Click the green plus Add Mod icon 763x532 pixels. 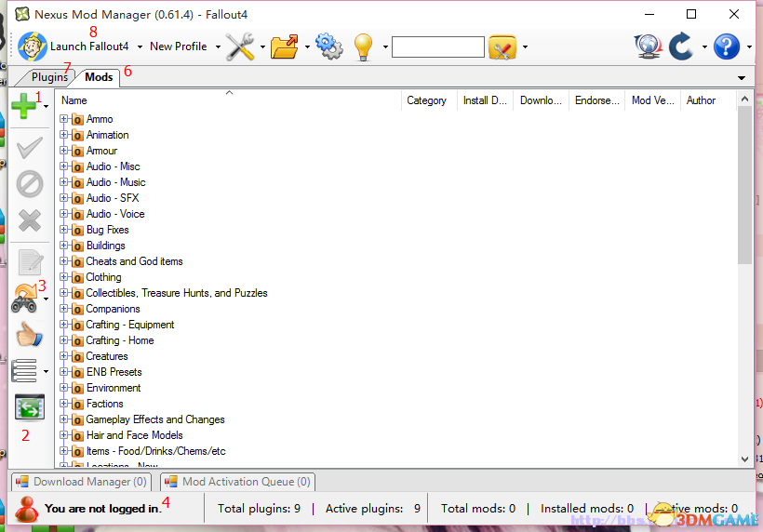click(x=24, y=107)
